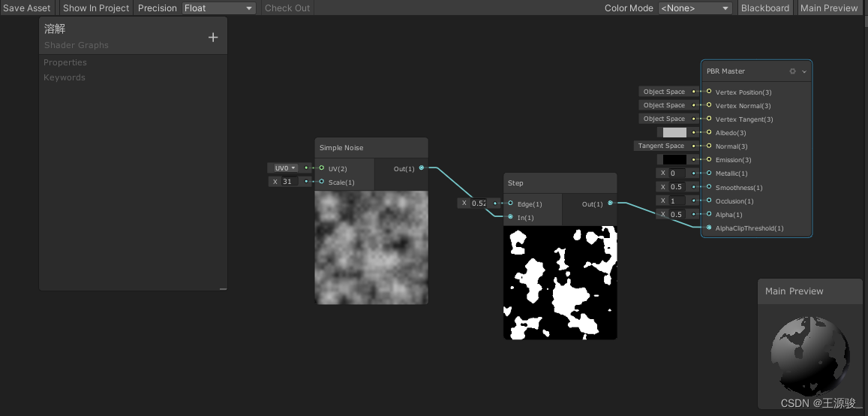Screen dimensions: 868x416
Task: Click the Simple Noise Out(1) port
Action: point(422,168)
